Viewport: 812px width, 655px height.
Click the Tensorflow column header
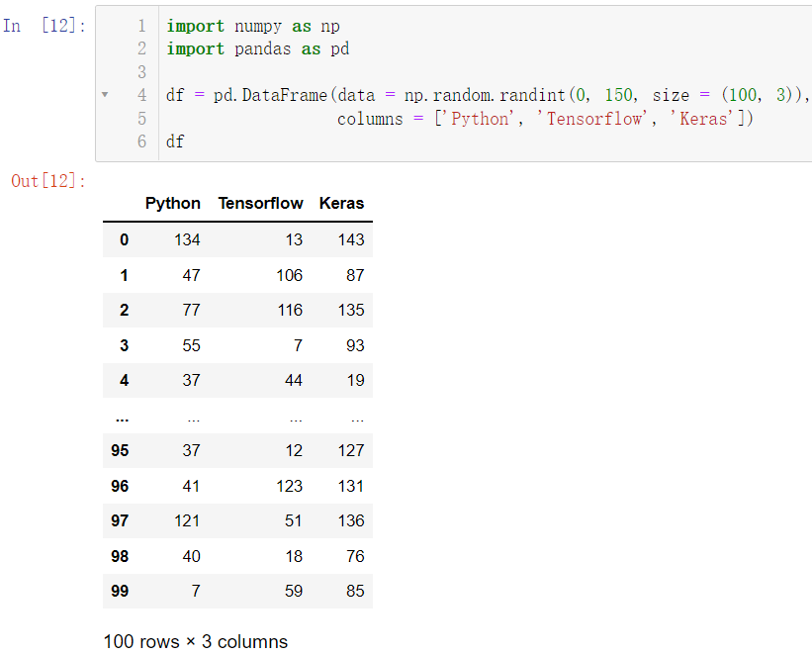pyautogui.click(x=260, y=203)
